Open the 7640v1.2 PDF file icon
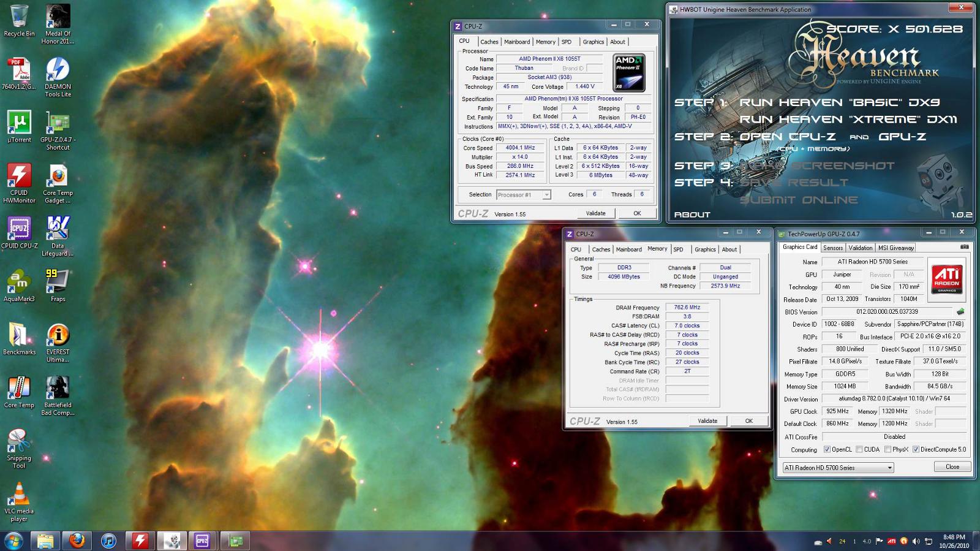This screenshot has height=551, width=980. tap(19, 74)
